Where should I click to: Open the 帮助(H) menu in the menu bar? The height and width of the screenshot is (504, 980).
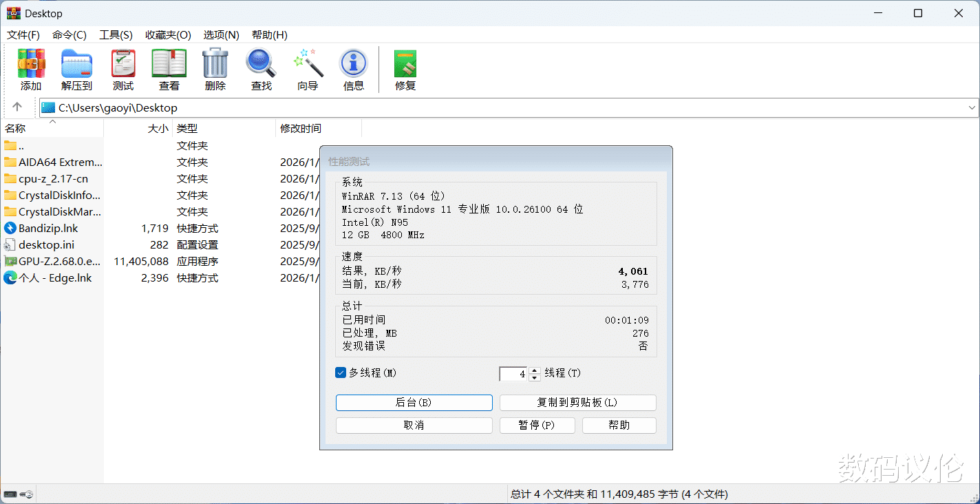(269, 34)
